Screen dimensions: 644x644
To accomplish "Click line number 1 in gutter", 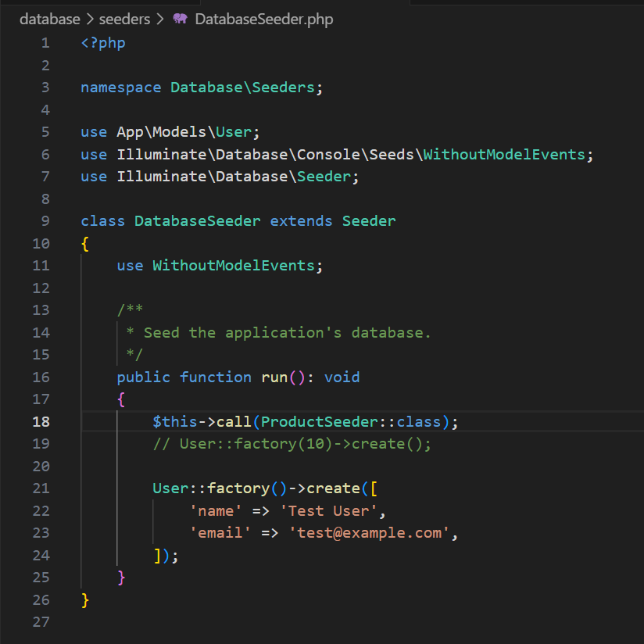I will point(45,43).
